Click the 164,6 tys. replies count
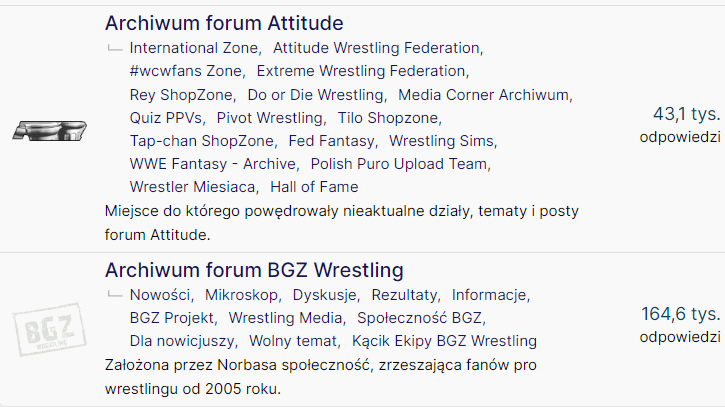The image size is (725, 407). coord(680,315)
